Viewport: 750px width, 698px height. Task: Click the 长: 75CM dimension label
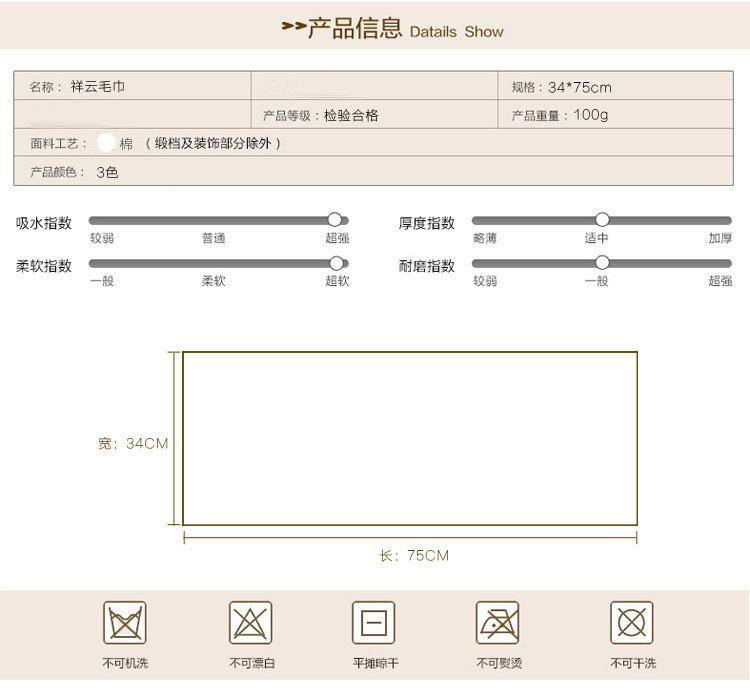click(414, 555)
